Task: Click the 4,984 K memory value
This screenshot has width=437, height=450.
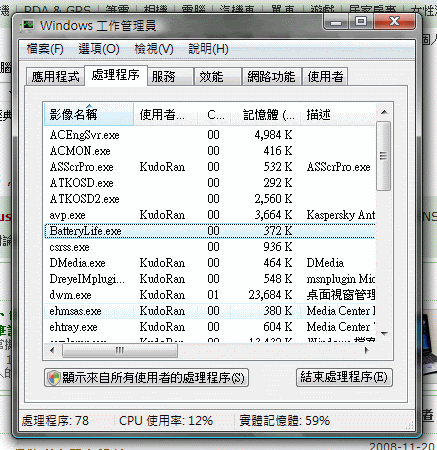Action: 273,135
